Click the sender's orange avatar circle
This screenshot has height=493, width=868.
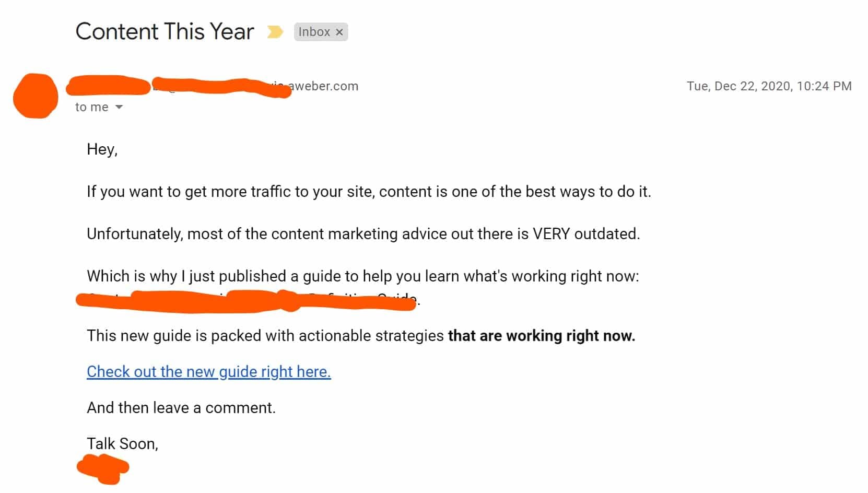coord(36,96)
